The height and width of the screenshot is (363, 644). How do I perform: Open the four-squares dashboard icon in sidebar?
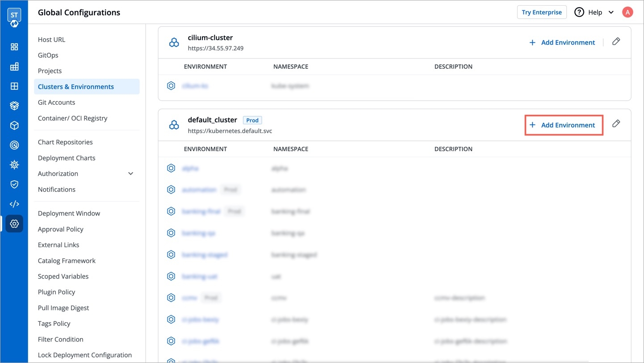point(14,47)
